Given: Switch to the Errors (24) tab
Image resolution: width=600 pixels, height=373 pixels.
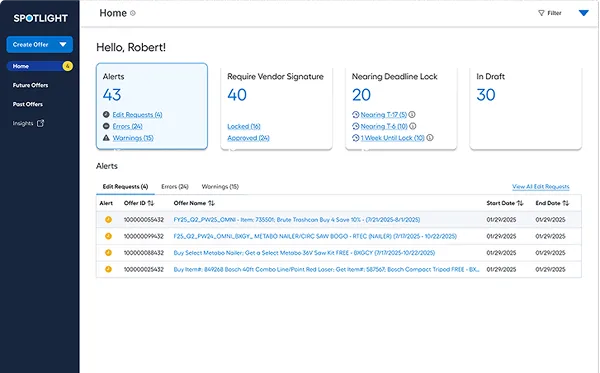Looking at the screenshot, I should point(175,187).
